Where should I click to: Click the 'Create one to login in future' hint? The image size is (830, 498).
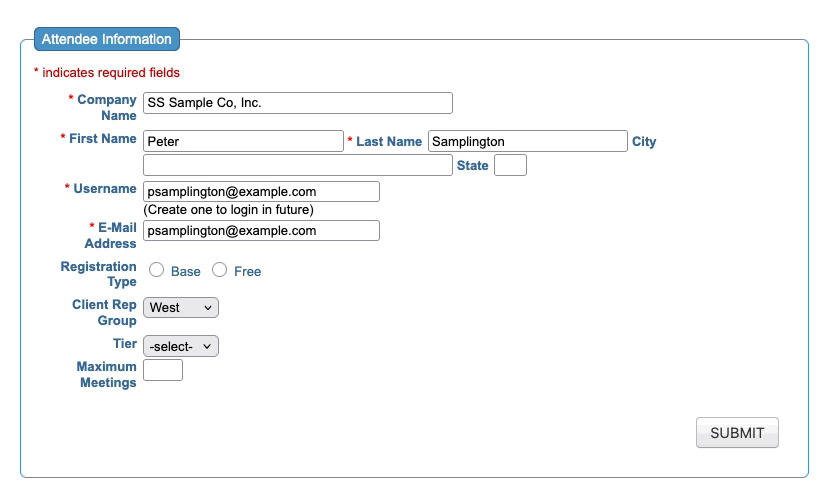coord(228,210)
